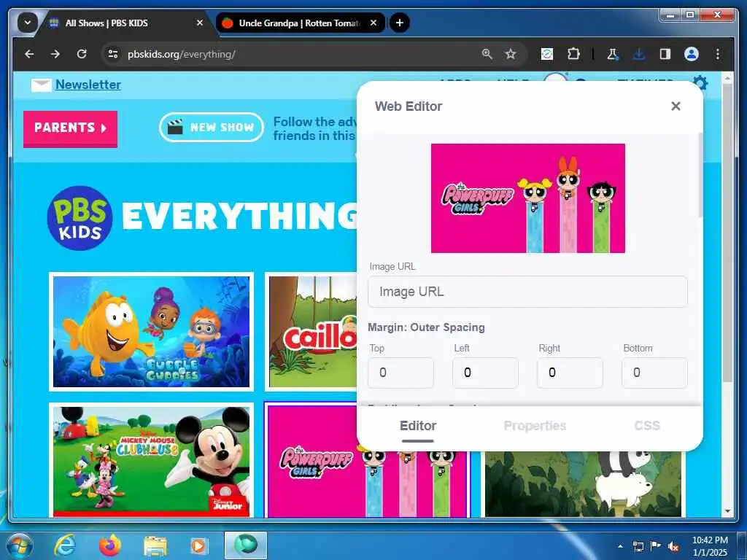Open the We Bare Bears show tile

coord(583,484)
